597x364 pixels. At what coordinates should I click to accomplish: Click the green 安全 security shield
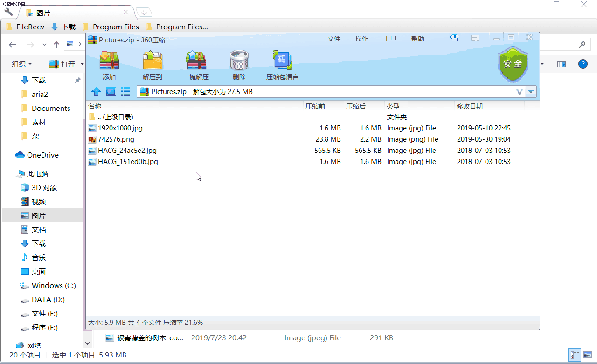(513, 64)
